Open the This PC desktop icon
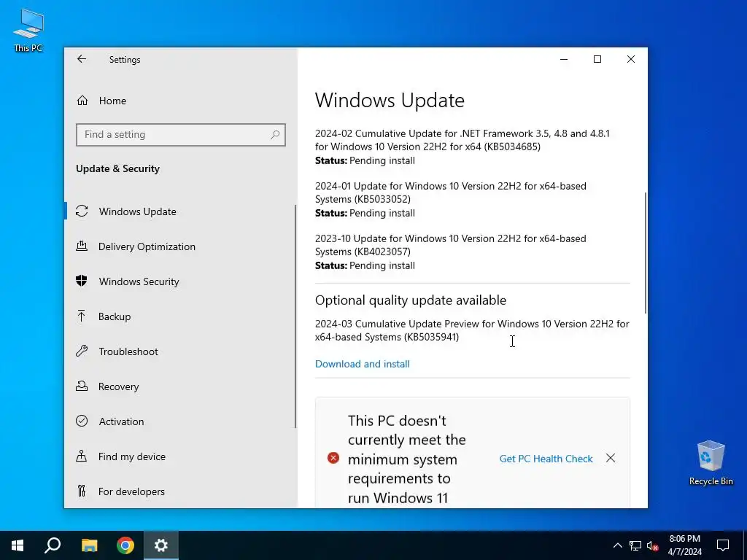Viewport: 747px width, 560px height. pyautogui.click(x=28, y=31)
